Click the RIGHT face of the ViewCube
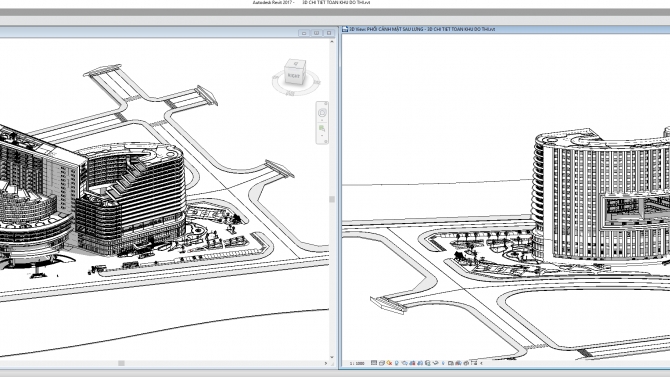 point(293,76)
